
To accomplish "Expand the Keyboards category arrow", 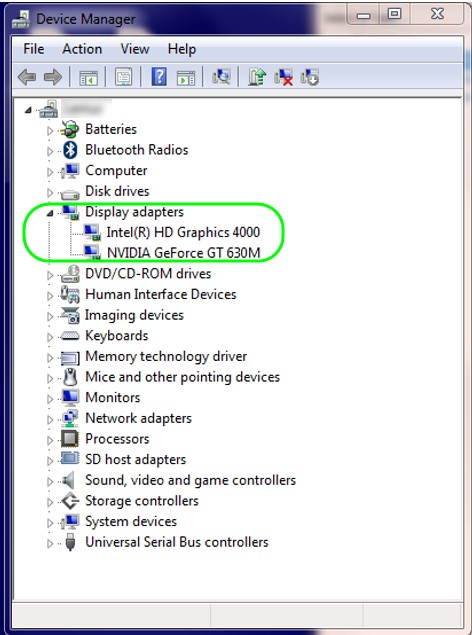I will coord(50,337).
